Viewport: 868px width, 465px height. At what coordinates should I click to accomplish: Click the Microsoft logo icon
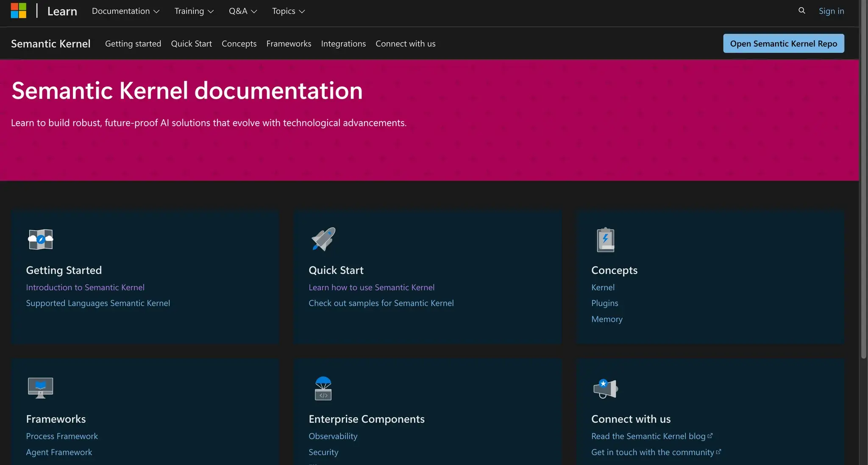tap(19, 11)
